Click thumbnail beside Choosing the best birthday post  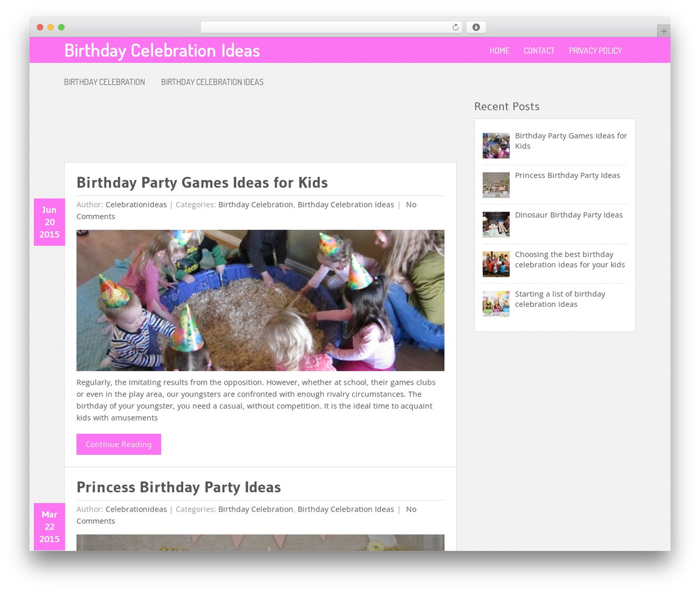pos(496,264)
